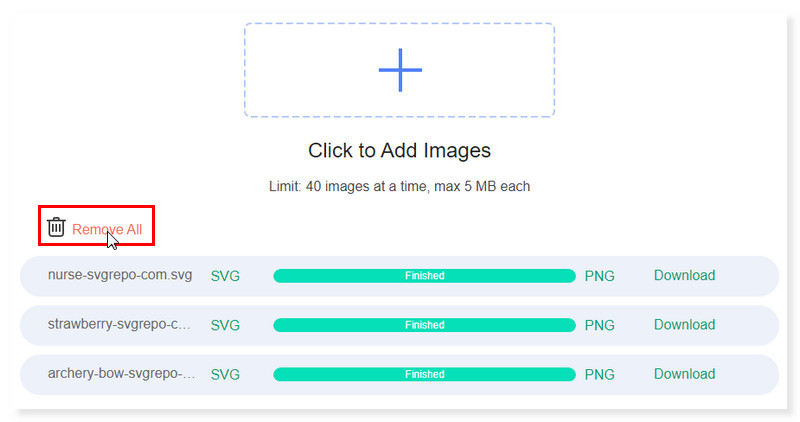Viewport: 800px width, 422px height.
Task: Click the archery-bow file's Finished progress bar
Action: [424, 374]
